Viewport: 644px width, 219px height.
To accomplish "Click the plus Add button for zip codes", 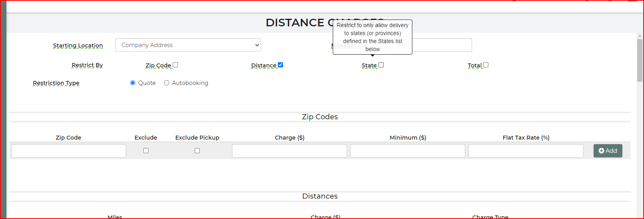I will (608, 151).
